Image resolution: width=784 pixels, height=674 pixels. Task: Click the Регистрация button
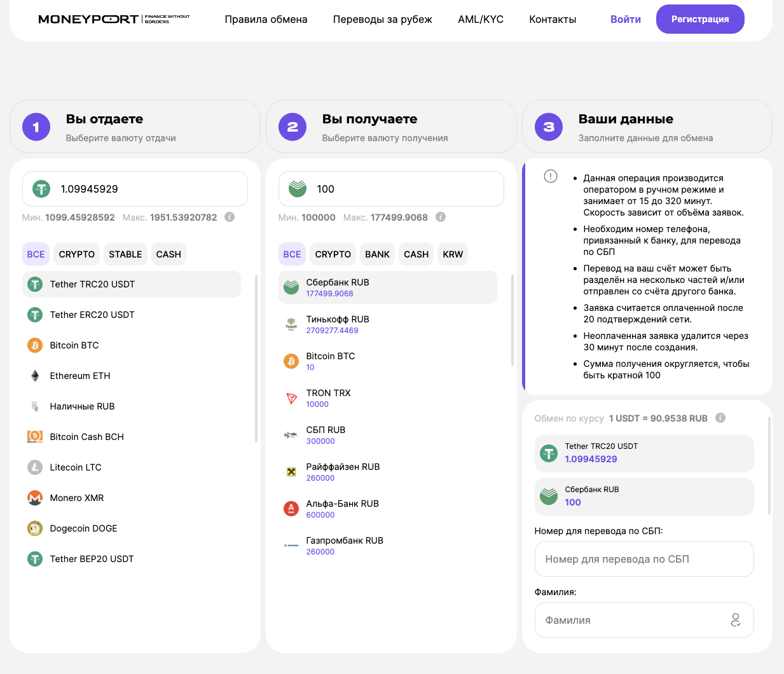700,19
